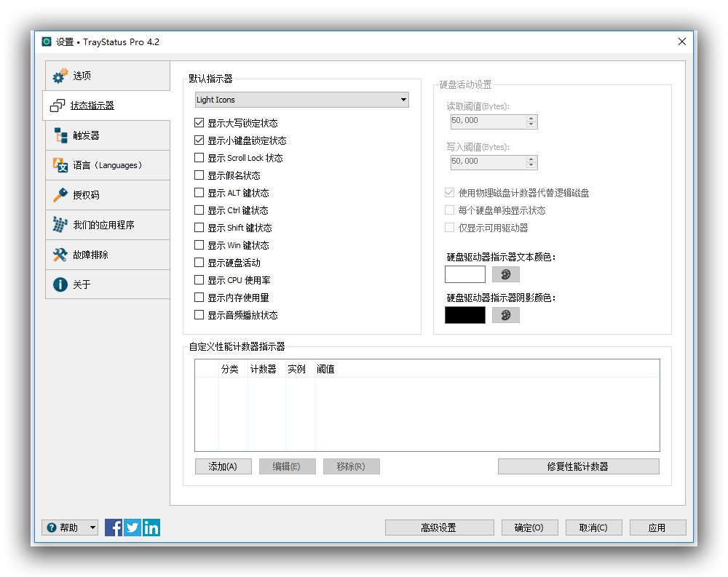Screen dimensions: 728x577
Task: Enable 显示 Shift 键状态
Action: (x=199, y=228)
